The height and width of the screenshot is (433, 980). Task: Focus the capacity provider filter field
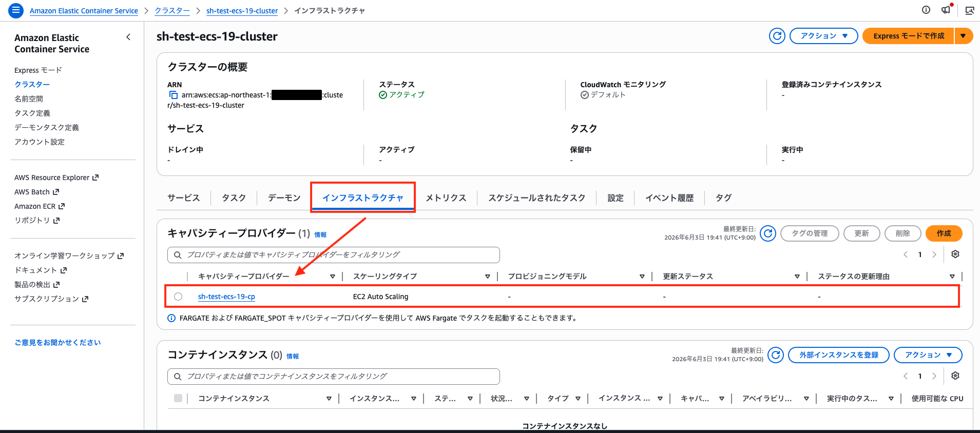(x=334, y=255)
